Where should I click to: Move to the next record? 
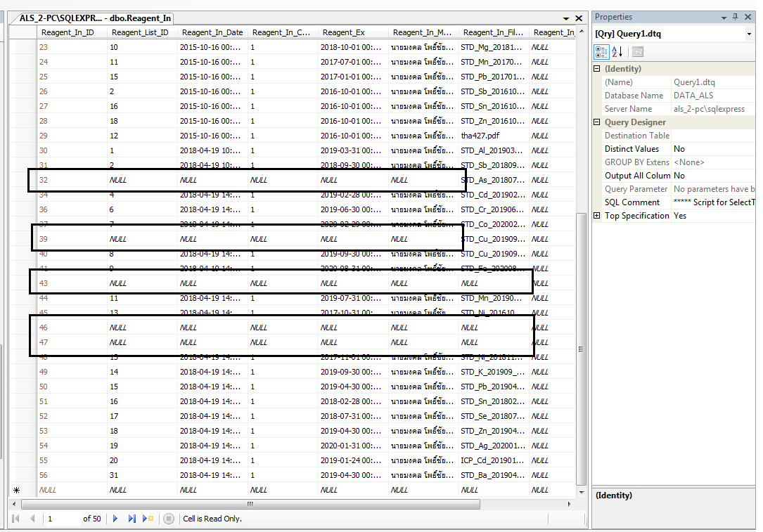click(115, 519)
